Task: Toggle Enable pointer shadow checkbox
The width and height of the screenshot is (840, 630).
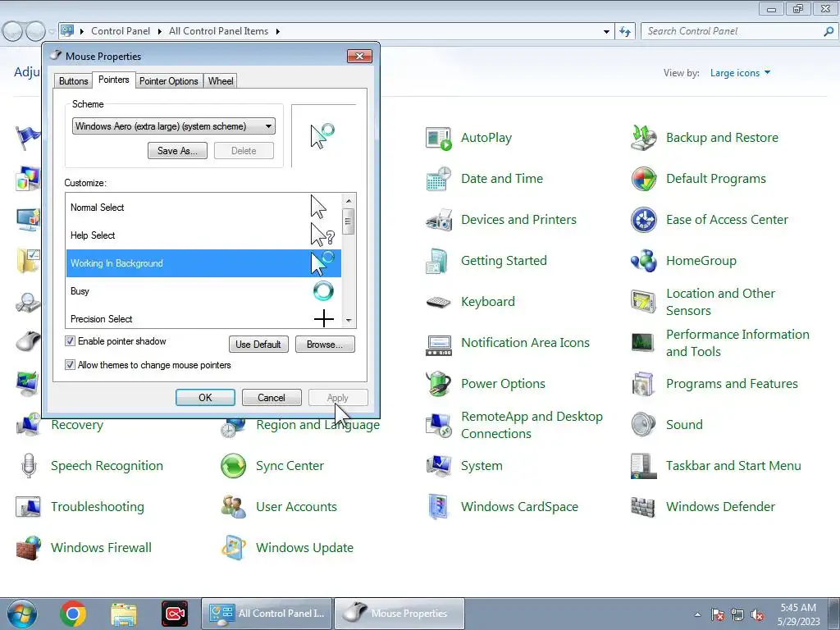Action: pos(71,341)
